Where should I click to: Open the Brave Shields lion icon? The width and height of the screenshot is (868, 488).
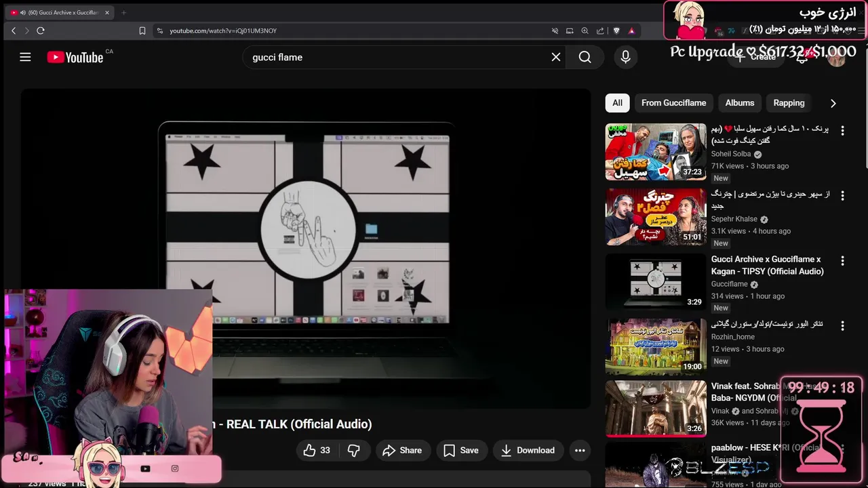pyautogui.click(x=616, y=30)
